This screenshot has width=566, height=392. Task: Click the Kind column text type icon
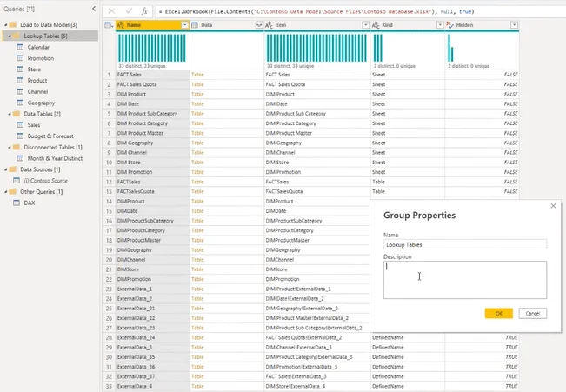coord(376,25)
